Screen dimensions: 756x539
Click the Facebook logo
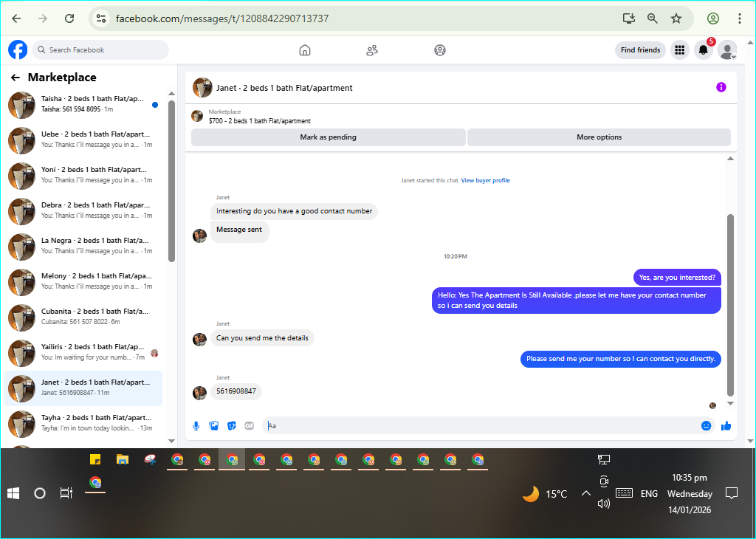pos(18,49)
